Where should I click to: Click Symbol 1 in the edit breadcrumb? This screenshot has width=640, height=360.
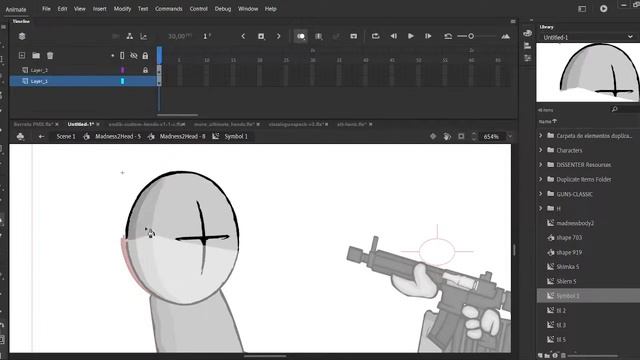[236, 136]
